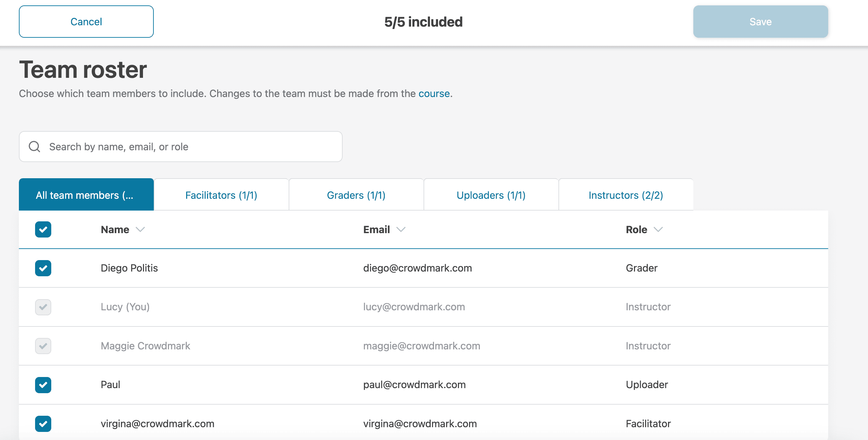Click Lucy (You) disabled checkbox
This screenshot has height=440, width=868.
tap(43, 307)
